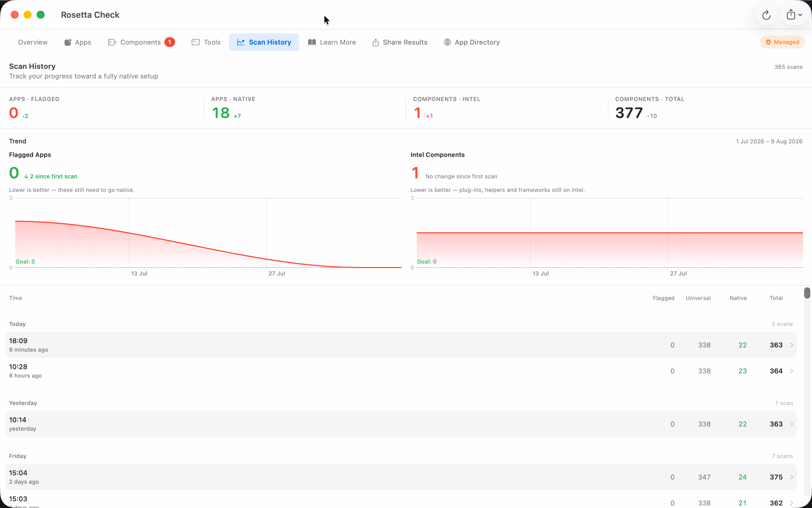Screen dimensions: 812x508
Task: Switch to the Overview tab
Action: [x=33, y=42]
